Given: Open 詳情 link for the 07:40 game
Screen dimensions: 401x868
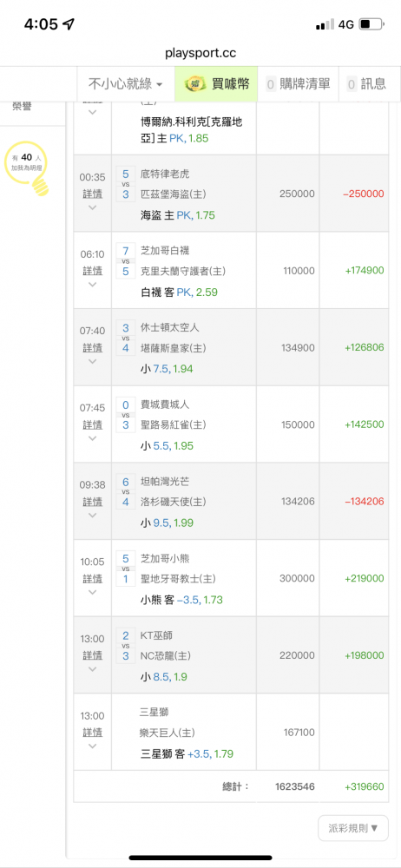Looking at the screenshot, I should pyautogui.click(x=93, y=348).
